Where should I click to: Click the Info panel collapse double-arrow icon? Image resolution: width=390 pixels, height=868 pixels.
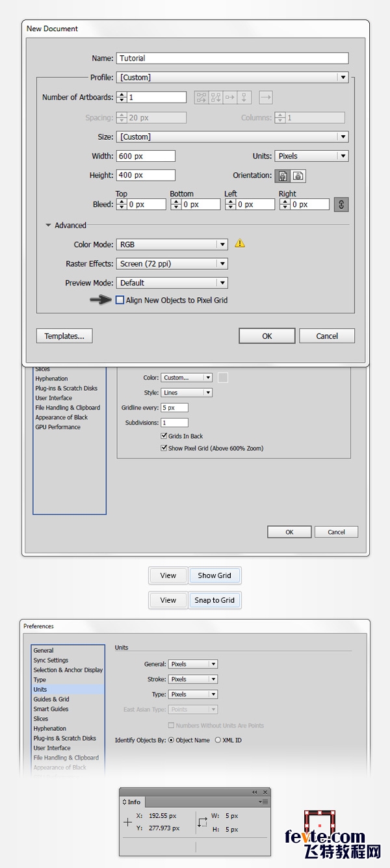point(255,792)
